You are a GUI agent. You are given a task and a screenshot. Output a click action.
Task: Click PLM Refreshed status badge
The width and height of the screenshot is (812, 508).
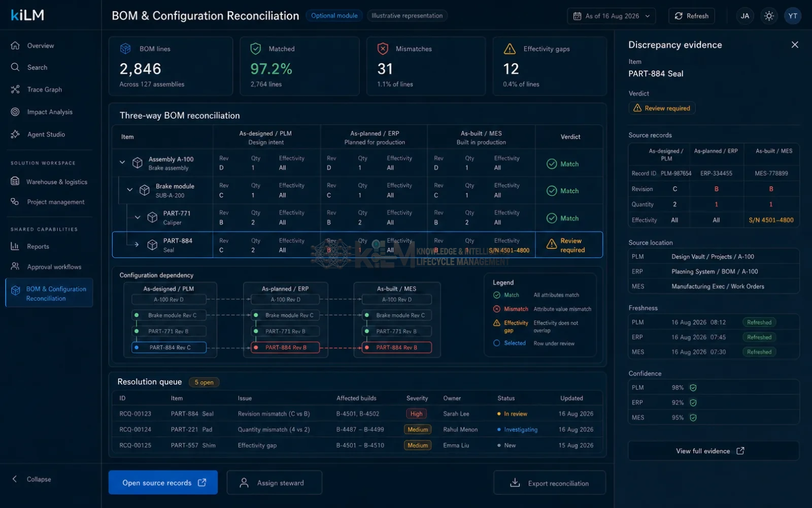point(759,322)
